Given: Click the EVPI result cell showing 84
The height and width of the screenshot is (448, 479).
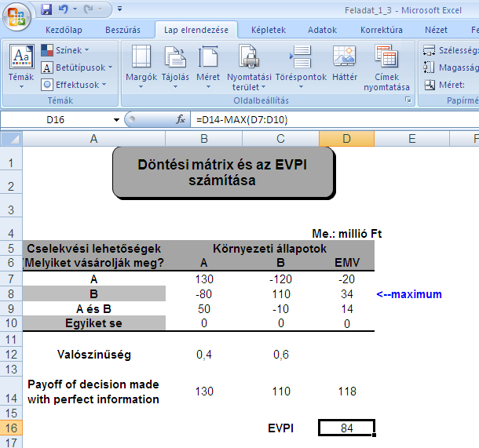Looking at the screenshot, I should pos(347,428).
